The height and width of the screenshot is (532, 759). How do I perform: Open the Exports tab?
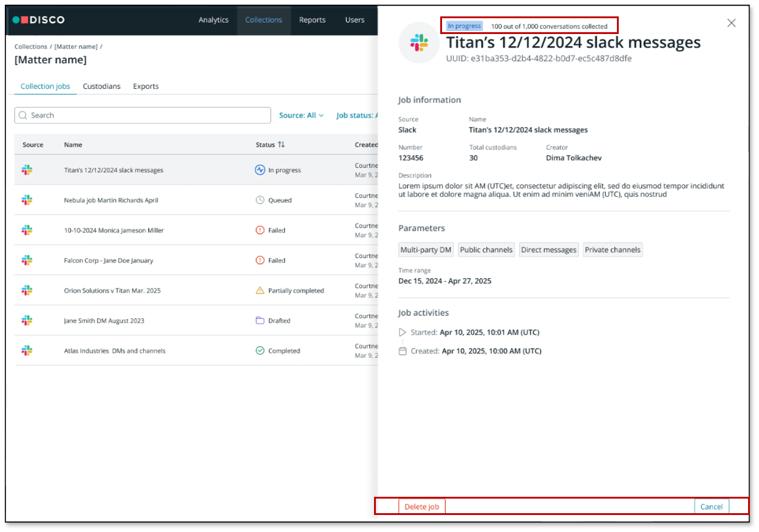146,86
